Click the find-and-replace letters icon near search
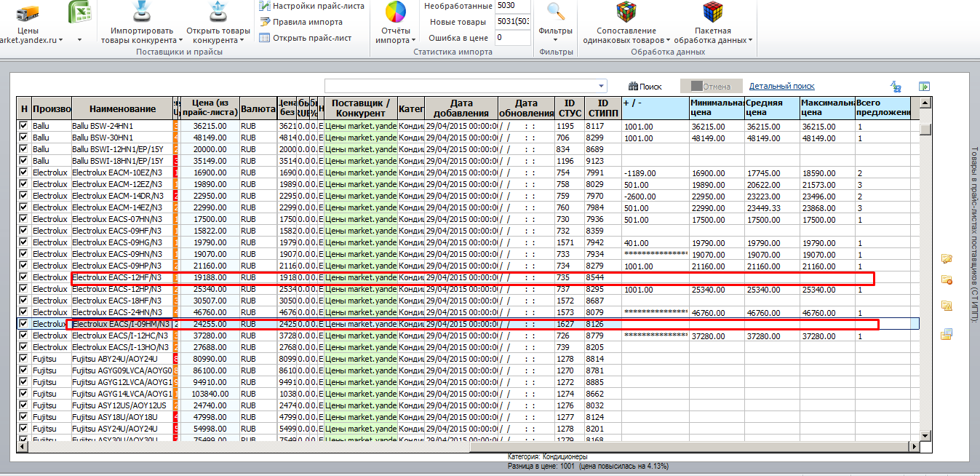This screenshot has height=476, width=980. coord(896,86)
